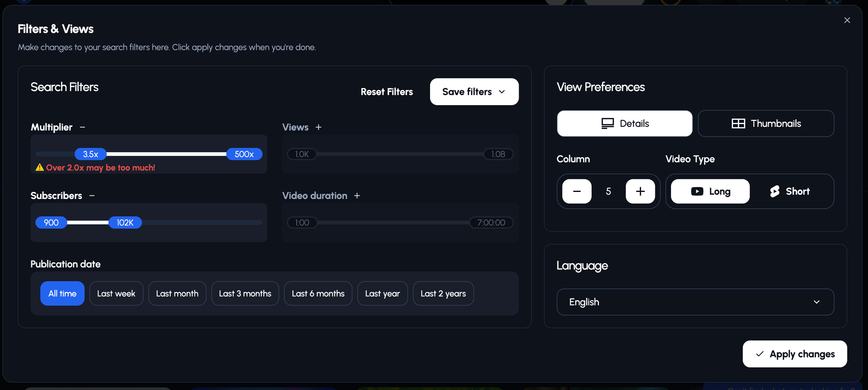Apply changes to the filters
Screen dimensions: 868x390
(x=794, y=354)
